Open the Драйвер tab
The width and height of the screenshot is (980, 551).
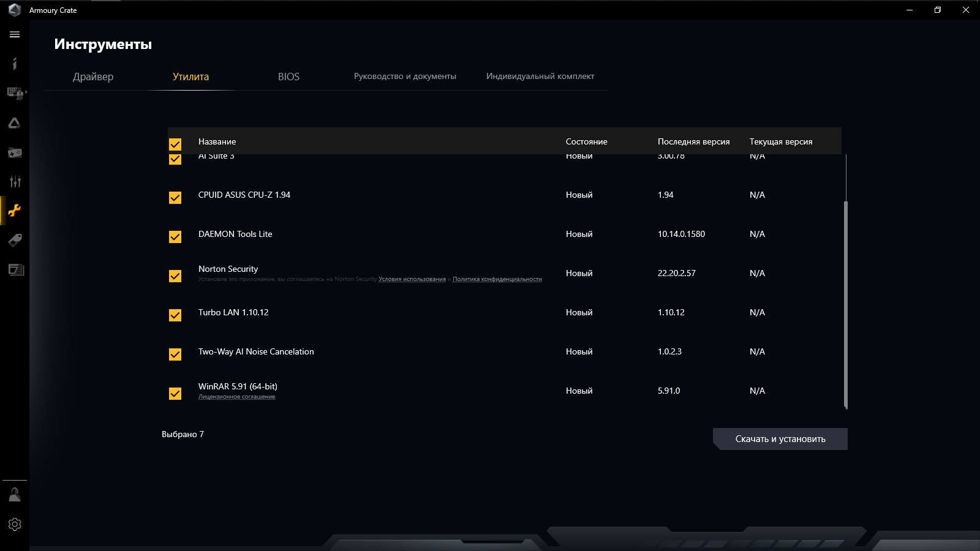(93, 77)
